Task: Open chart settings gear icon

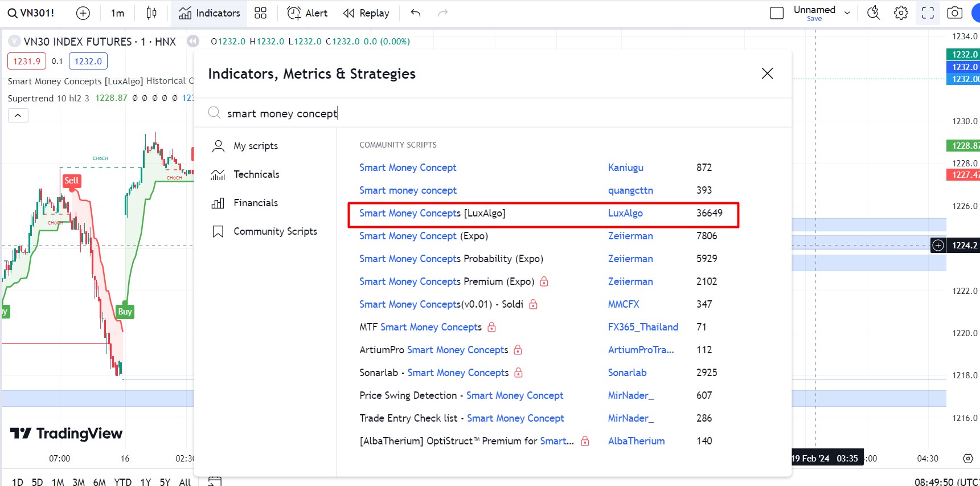Action: (x=901, y=13)
